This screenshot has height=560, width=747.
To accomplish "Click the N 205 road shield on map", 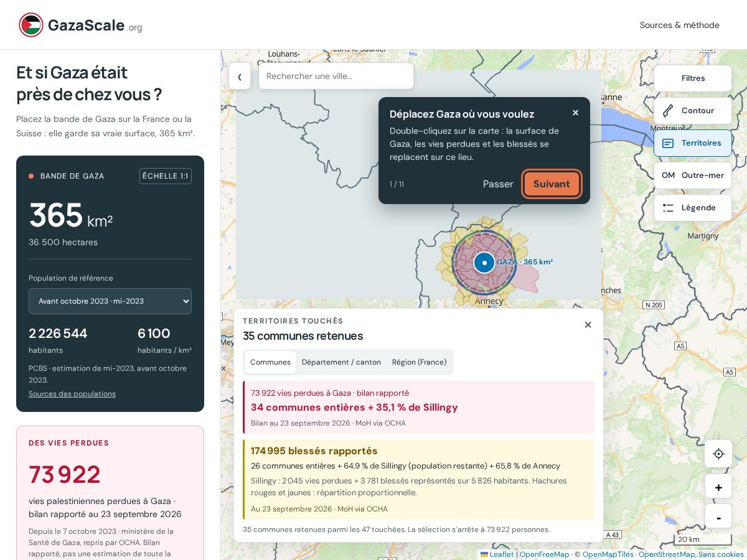I will point(654,305).
